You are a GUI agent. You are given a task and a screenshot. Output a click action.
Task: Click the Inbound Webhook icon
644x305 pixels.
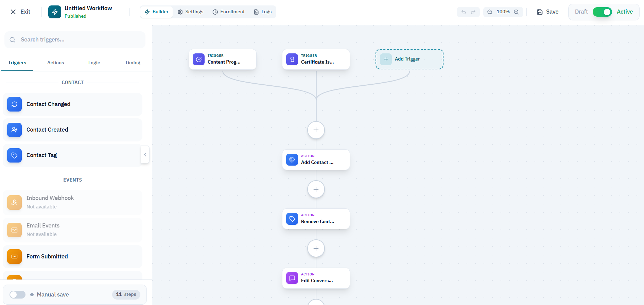pos(14,203)
